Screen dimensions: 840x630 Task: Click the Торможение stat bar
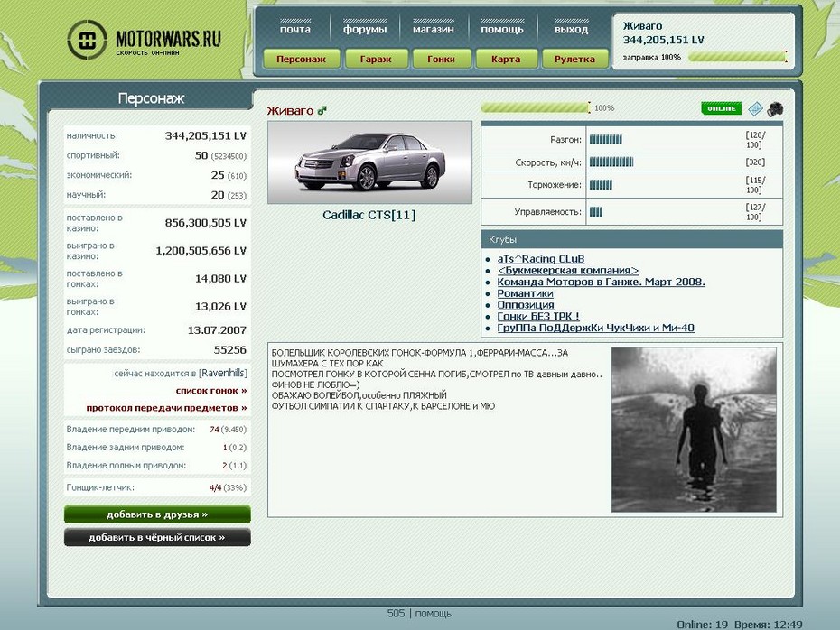pyautogui.click(x=601, y=185)
